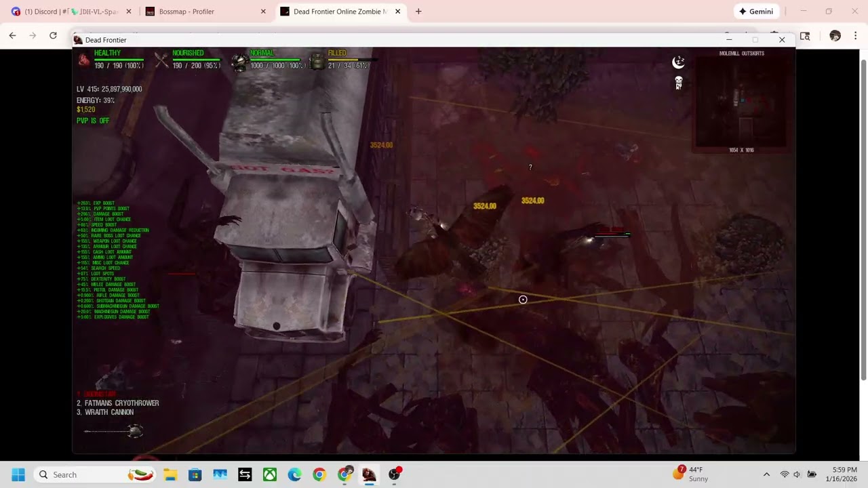
Task: Close the Dead Frontier game window
Action: (x=782, y=40)
